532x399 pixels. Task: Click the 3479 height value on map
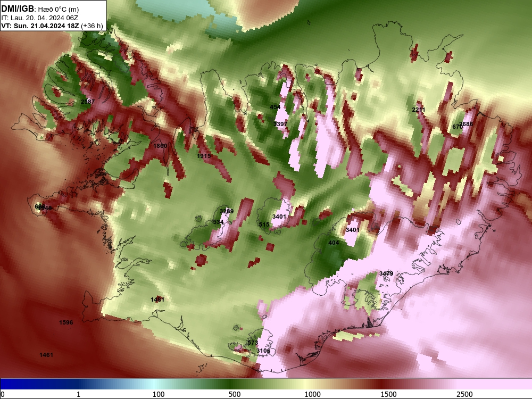386,273
